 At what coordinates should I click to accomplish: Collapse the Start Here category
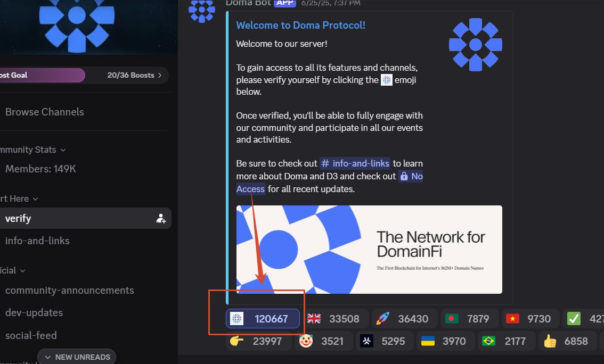(x=19, y=198)
